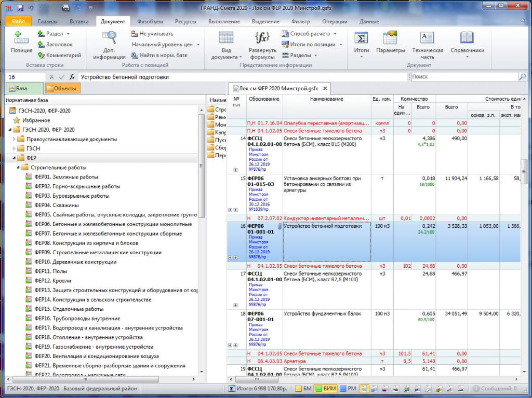Click into the Поиск search field
This screenshot has height=398, width=532.
(464, 77)
